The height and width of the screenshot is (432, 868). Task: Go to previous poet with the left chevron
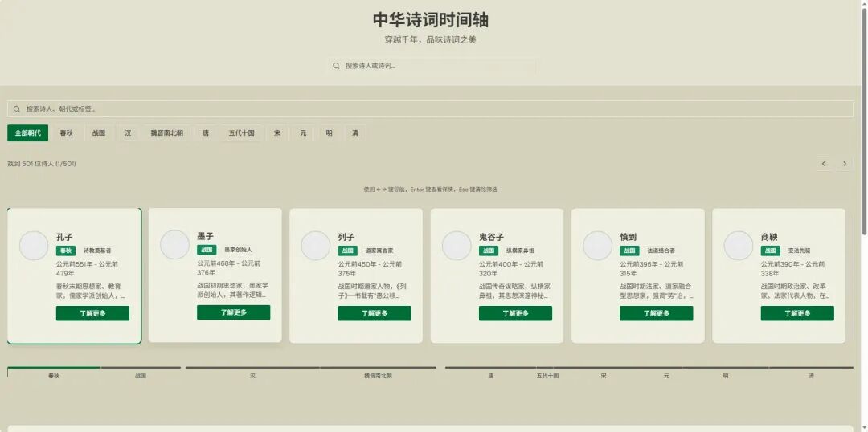[823, 164]
